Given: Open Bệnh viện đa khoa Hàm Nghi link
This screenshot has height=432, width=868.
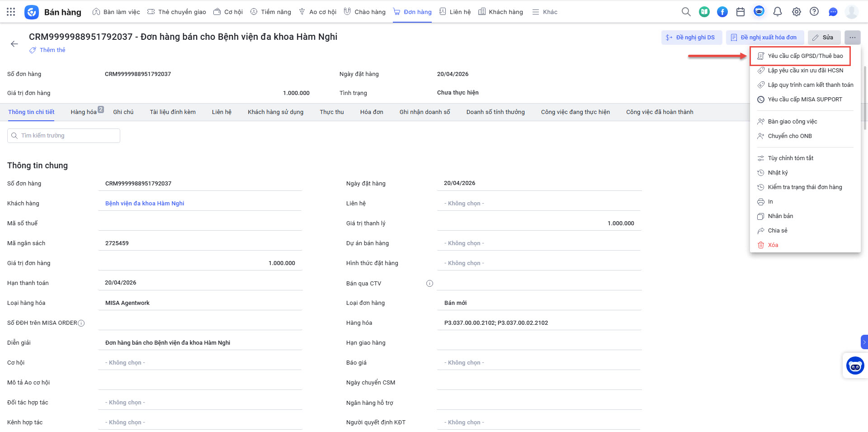Looking at the screenshot, I should click(x=145, y=204).
